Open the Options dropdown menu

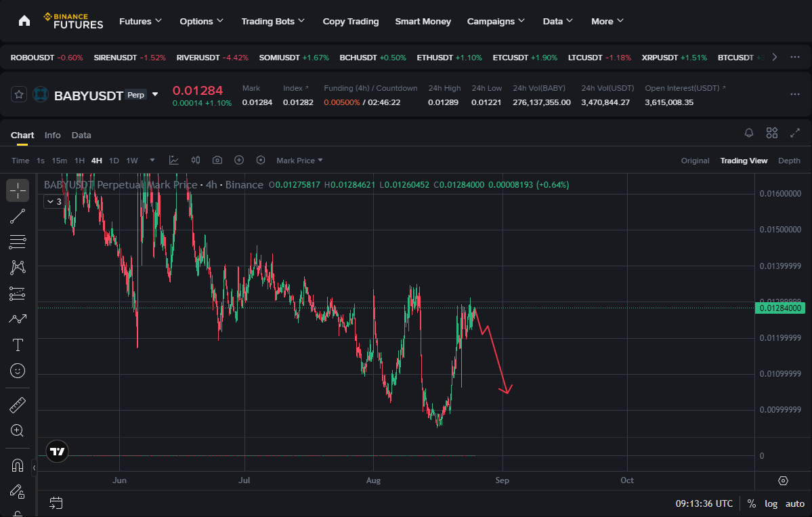[201, 21]
